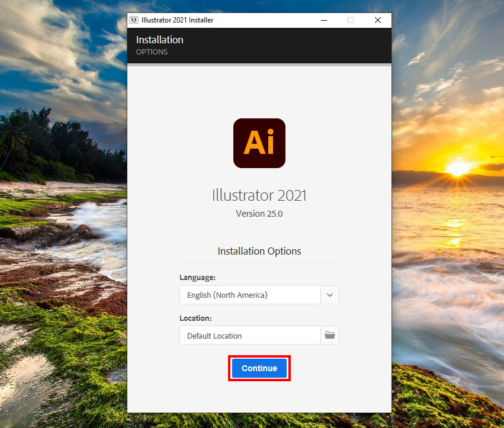Click the grey progress strip below the header
Image resolution: width=504 pixels, height=428 pixels.
(x=259, y=65)
